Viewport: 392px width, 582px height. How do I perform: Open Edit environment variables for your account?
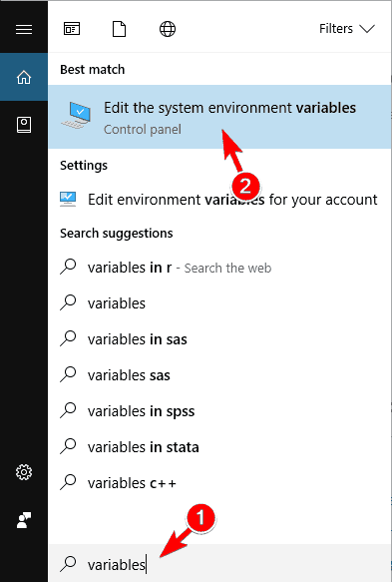coord(219,200)
